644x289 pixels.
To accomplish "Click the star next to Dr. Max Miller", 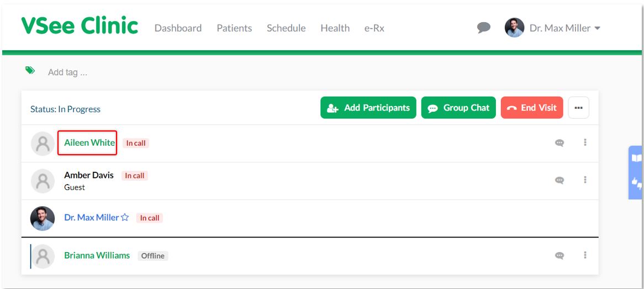I will point(125,218).
